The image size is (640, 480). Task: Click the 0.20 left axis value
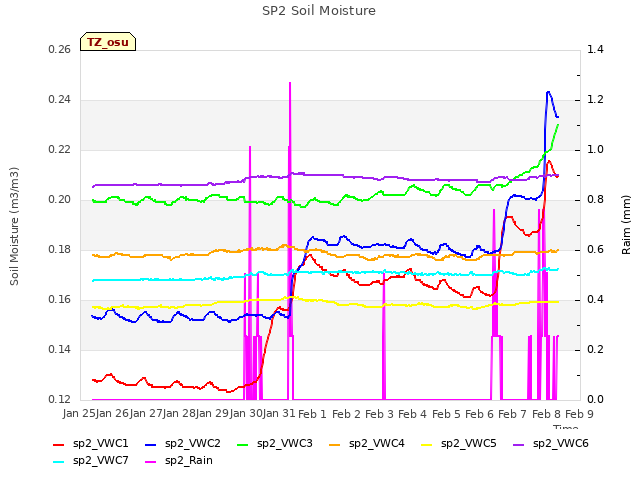[60, 200]
